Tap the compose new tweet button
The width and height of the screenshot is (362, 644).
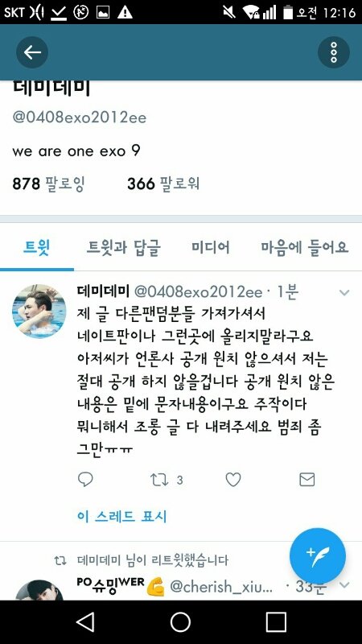click(x=318, y=556)
